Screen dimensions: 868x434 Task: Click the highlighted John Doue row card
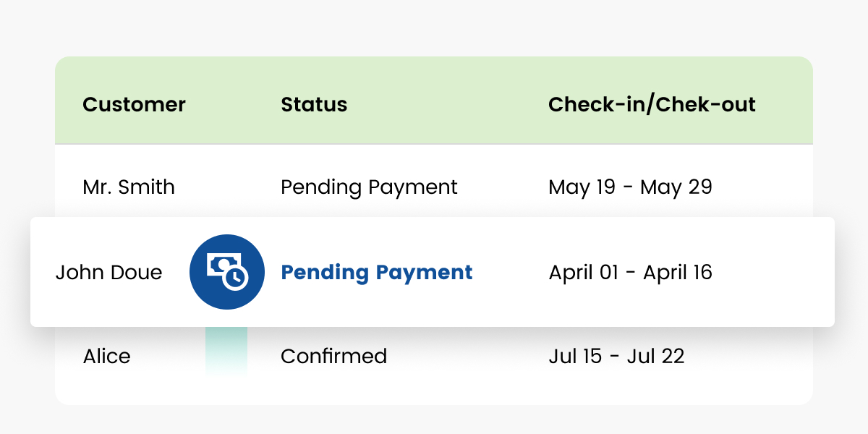(433, 272)
